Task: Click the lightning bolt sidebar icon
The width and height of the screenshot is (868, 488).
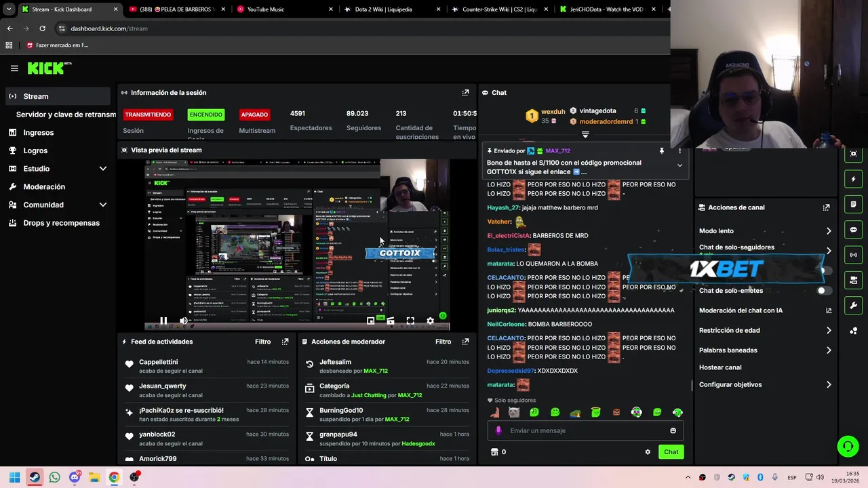Action: pos(853,179)
